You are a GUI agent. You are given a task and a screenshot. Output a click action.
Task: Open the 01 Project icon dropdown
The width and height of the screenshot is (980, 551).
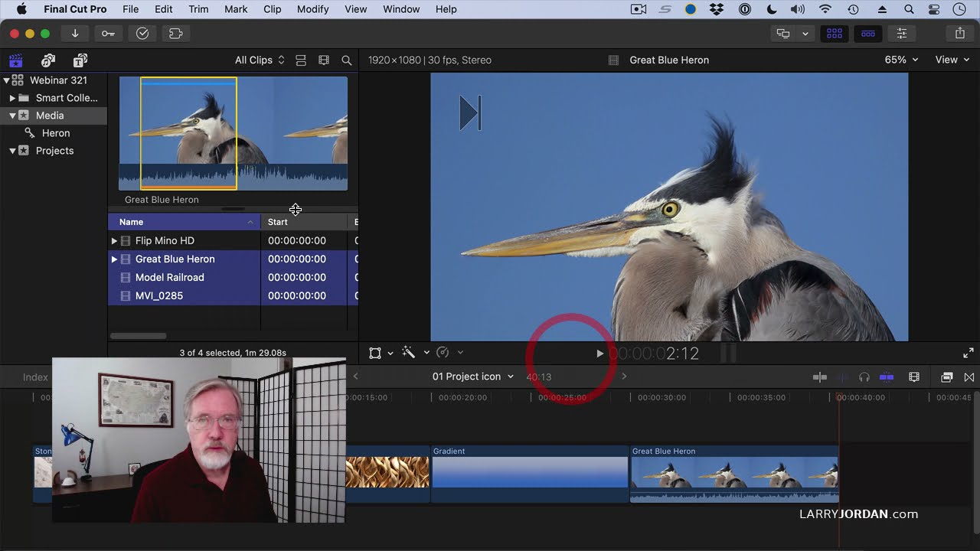pyautogui.click(x=472, y=377)
